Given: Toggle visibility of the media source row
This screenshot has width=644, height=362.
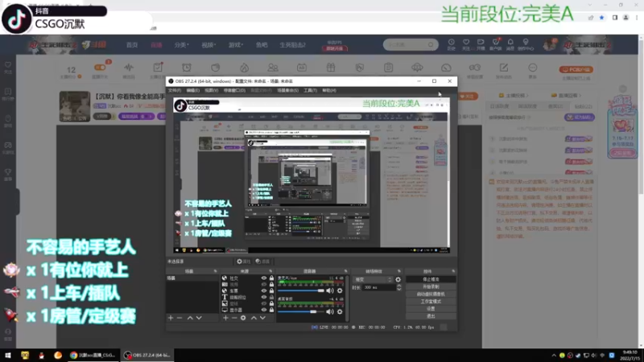Looking at the screenshot, I should [x=264, y=285].
